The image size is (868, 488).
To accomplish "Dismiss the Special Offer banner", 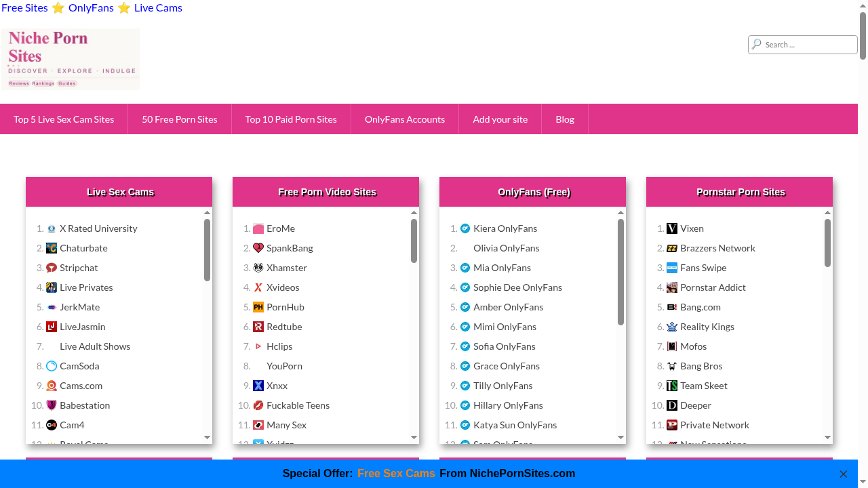I will 844,474.
